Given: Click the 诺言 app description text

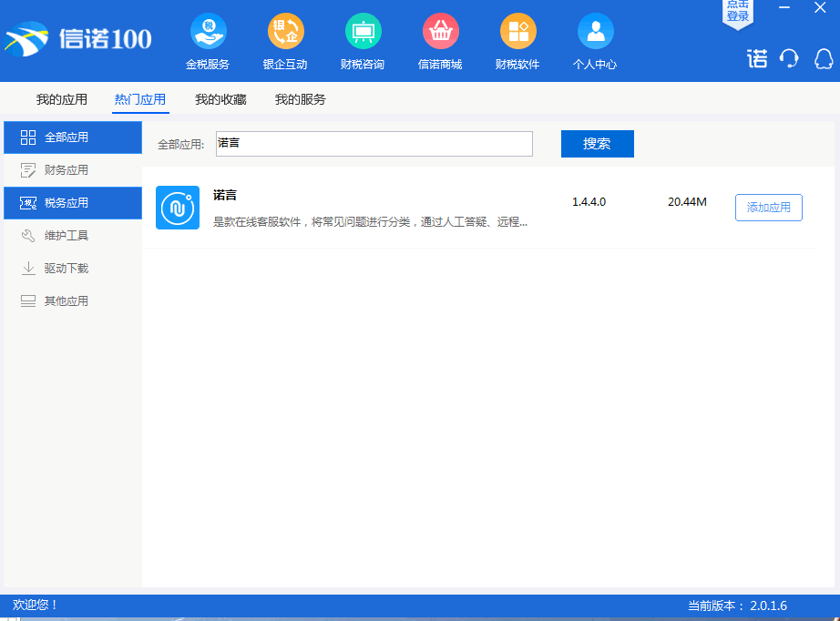Looking at the screenshot, I should [x=370, y=221].
